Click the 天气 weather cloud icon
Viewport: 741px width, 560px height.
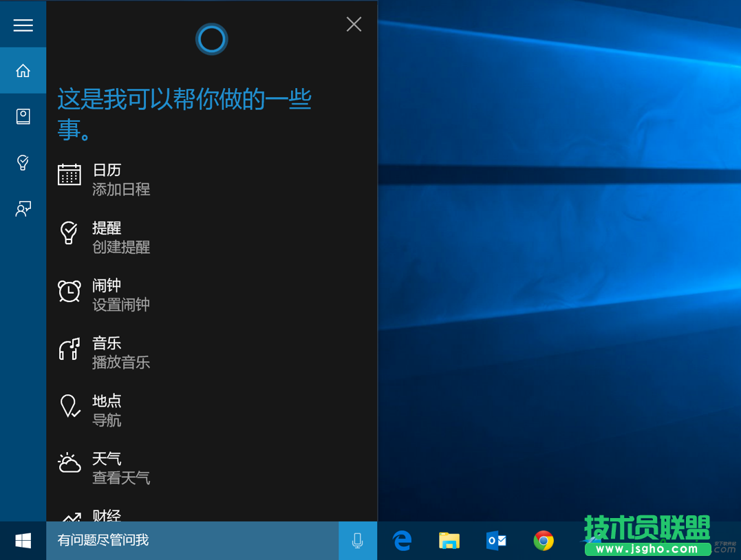69,464
